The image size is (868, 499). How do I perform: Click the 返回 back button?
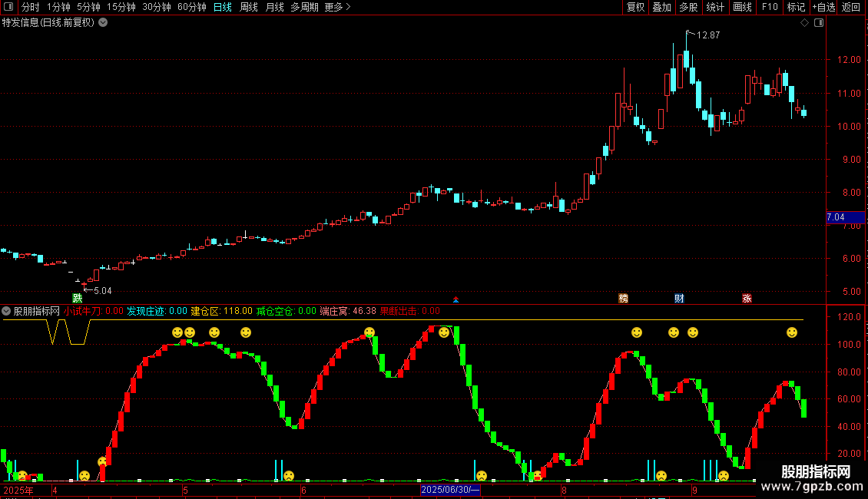(851, 7)
